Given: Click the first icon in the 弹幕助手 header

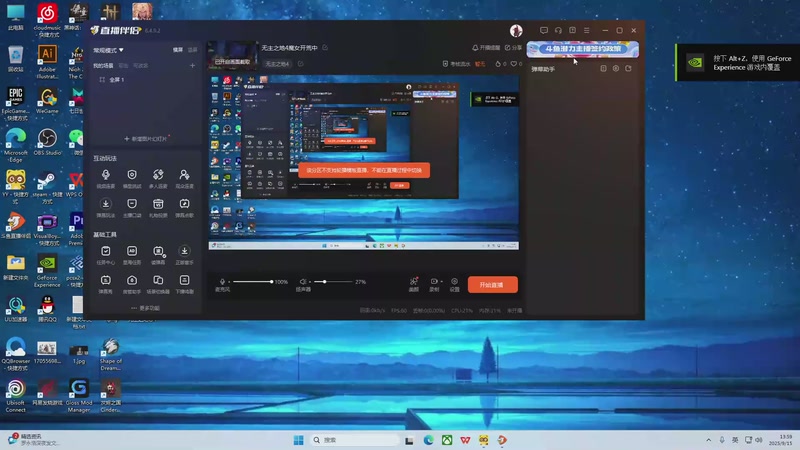Looking at the screenshot, I should tap(603, 68).
